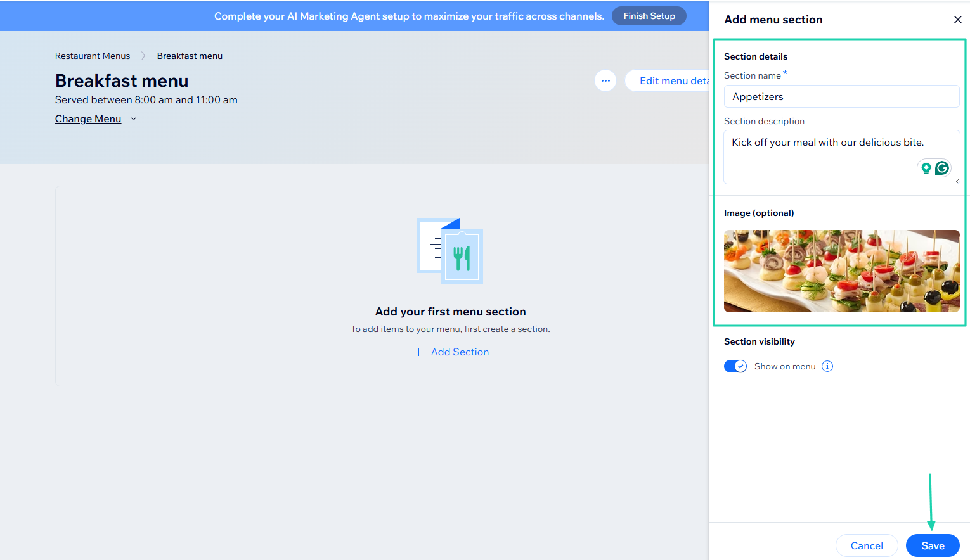970x560 pixels.
Task: Toggle the Show on menu switch
Action: (735, 366)
